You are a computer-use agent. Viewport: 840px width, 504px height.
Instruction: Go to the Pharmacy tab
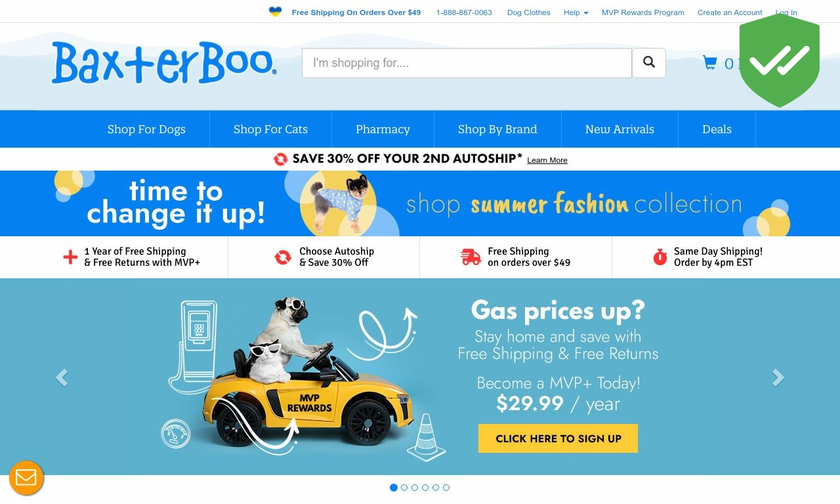383,129
